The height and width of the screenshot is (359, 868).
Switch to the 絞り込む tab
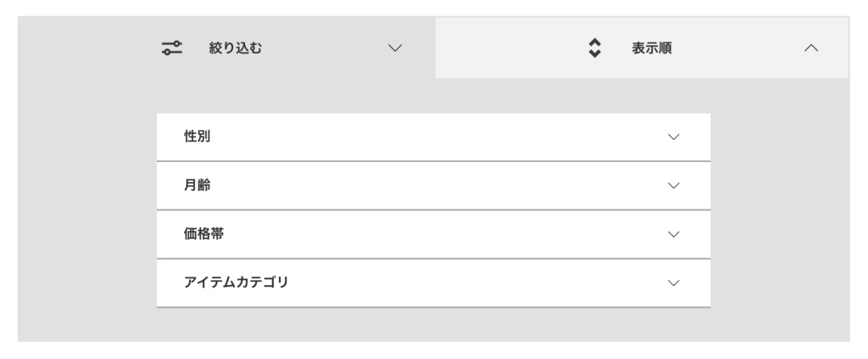[280, 48]
